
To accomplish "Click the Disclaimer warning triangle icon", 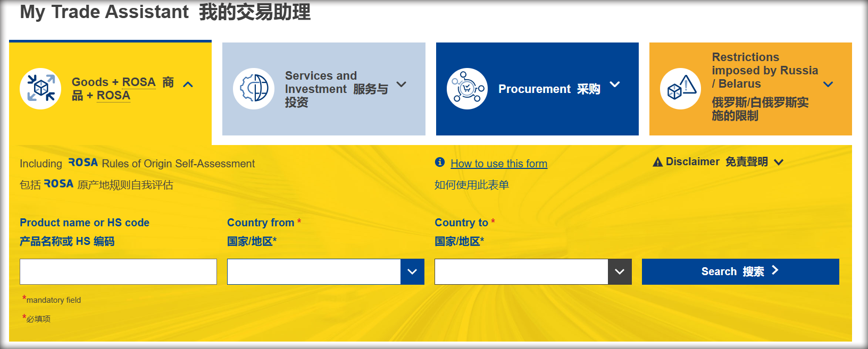I will point(657,162).
